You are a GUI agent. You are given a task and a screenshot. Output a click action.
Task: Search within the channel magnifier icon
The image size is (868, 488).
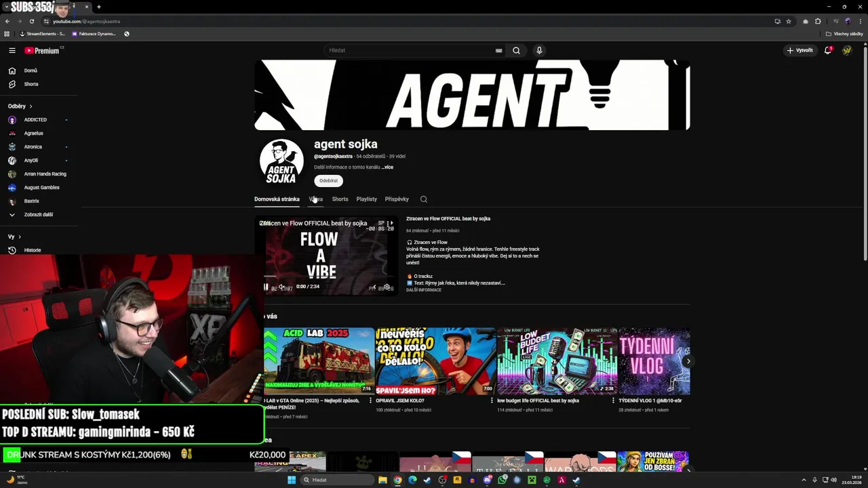click(x=424, y=199)
